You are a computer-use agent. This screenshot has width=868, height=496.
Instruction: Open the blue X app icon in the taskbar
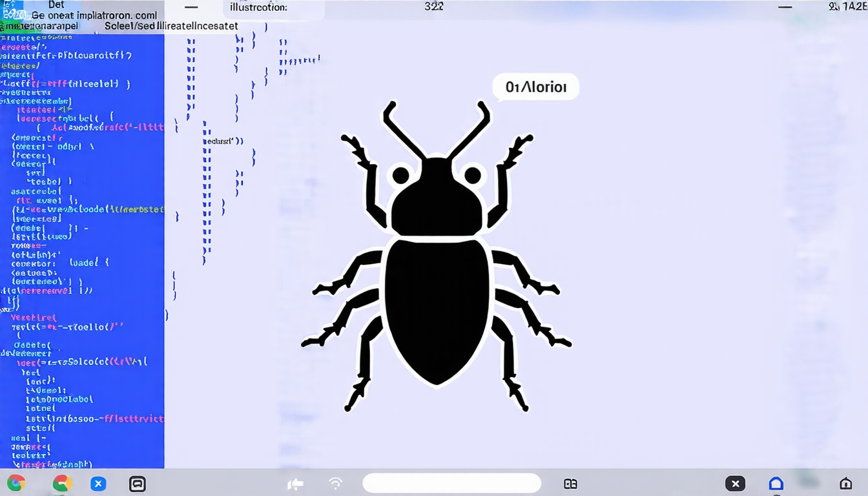tap(98, 483)
